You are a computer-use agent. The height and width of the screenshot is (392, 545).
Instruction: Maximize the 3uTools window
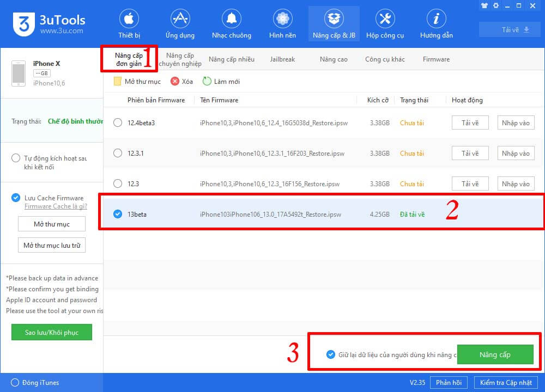pos(519,5)
